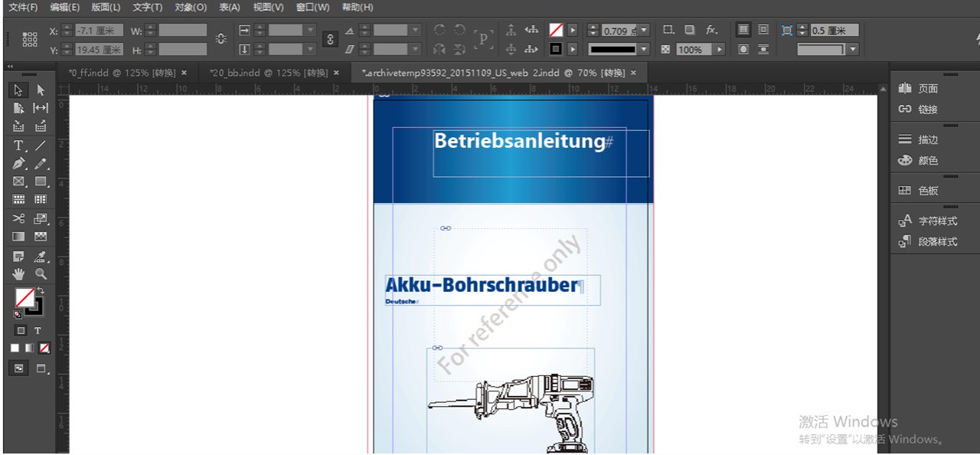This screenshot has height=455, width=980.
Task: Open the 颜色 color panel
Action: pos(928,161)
